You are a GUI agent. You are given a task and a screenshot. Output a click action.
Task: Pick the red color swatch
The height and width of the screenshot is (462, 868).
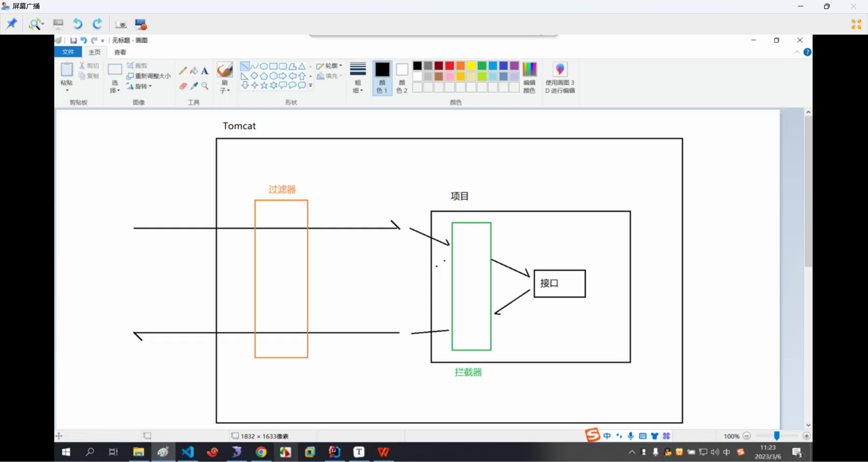(449, 66)
